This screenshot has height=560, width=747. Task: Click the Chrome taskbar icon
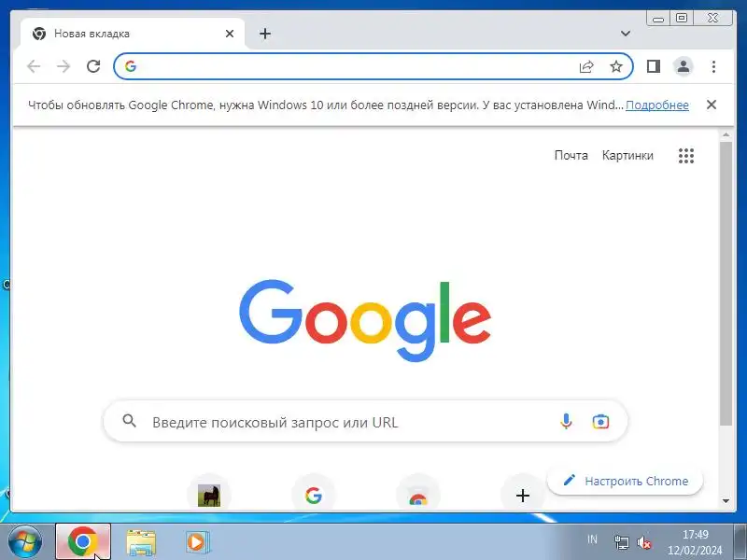point(83,541)
